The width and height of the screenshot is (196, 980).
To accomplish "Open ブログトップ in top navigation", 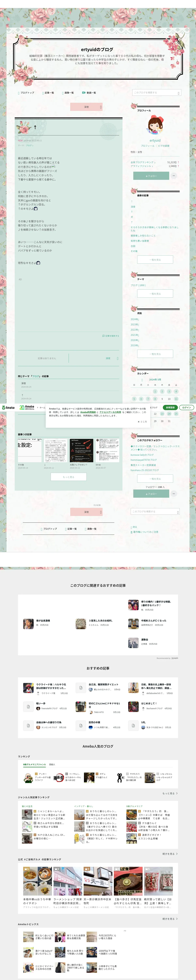I will tap(27, 92).
